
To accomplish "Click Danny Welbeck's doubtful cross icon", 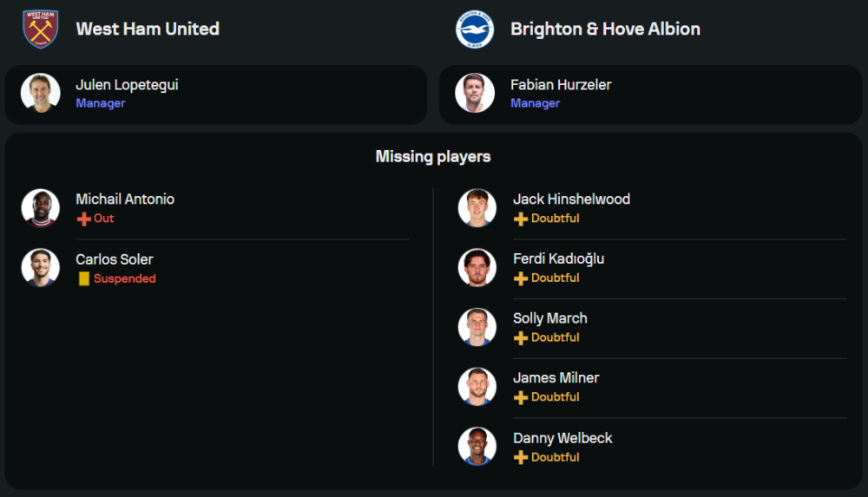I will point(521,457).
